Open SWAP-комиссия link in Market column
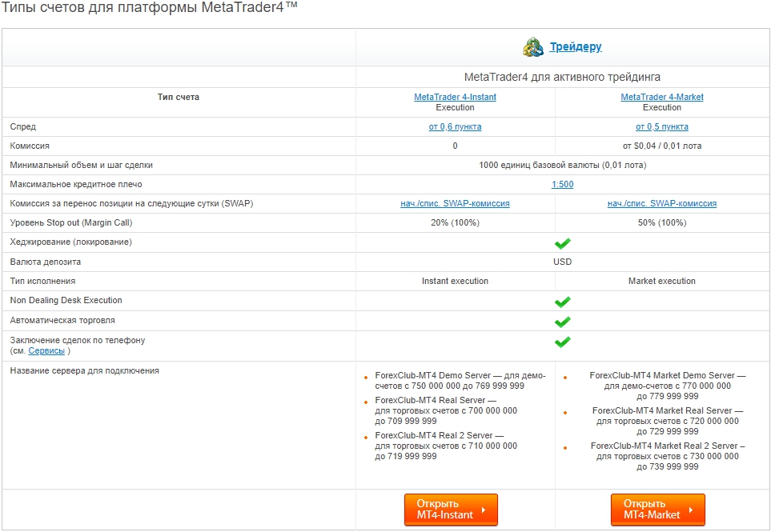 tap(662, 203)
